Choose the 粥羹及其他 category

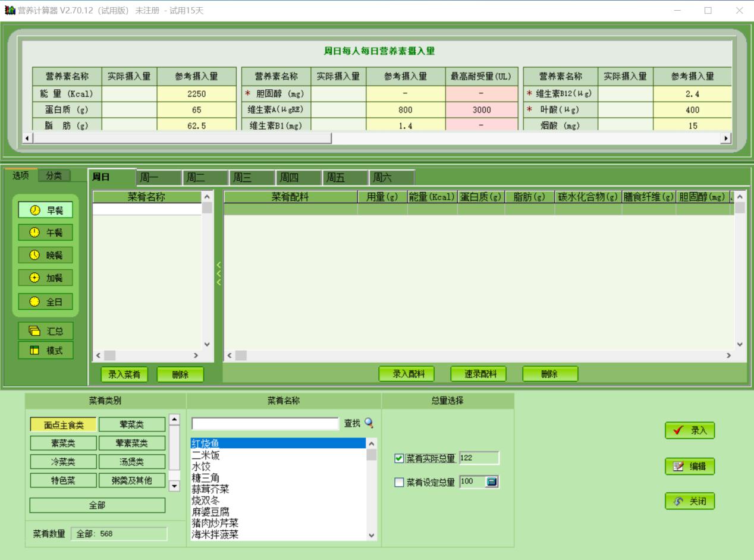132,480
